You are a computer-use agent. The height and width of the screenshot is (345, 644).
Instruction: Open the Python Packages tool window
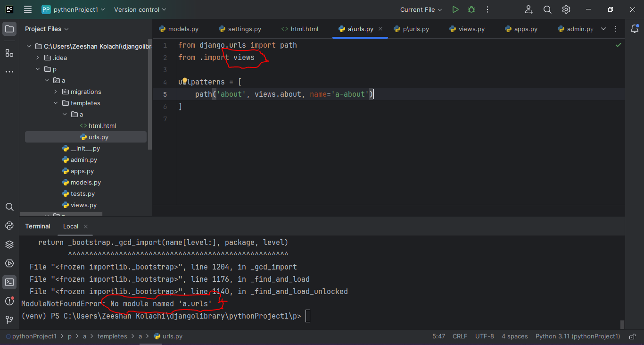[x=9, y=244]
